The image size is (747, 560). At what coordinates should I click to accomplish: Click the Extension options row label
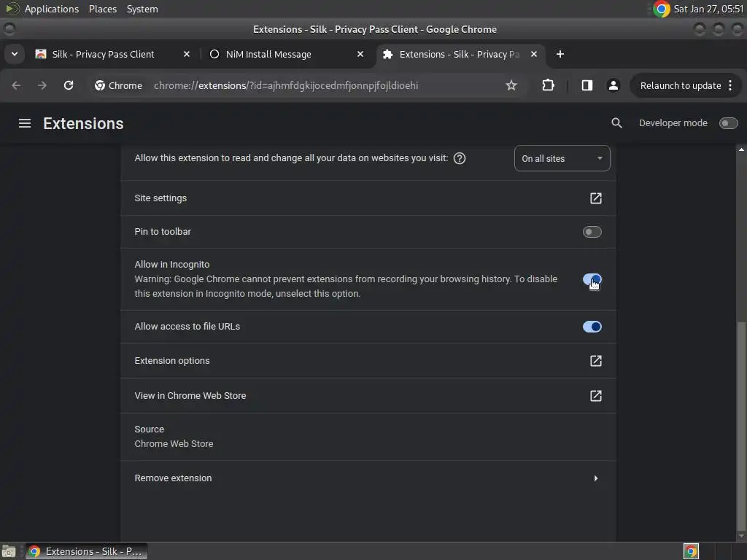(172, 361)
